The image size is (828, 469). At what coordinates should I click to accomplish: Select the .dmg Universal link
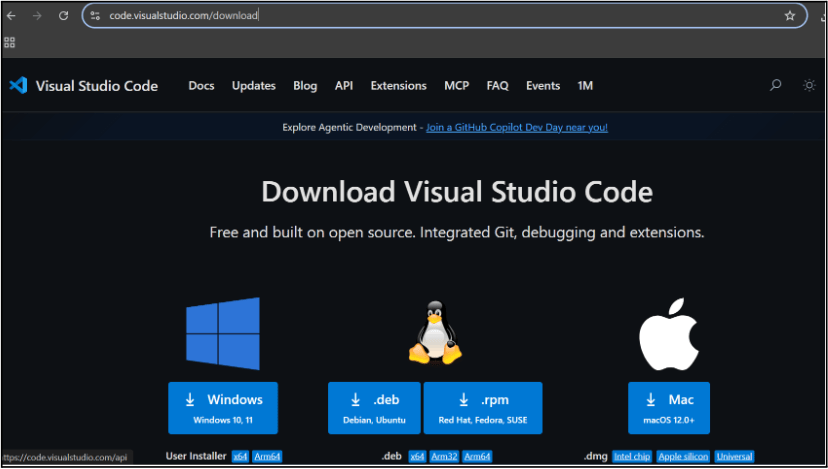(x=734, y=456)
